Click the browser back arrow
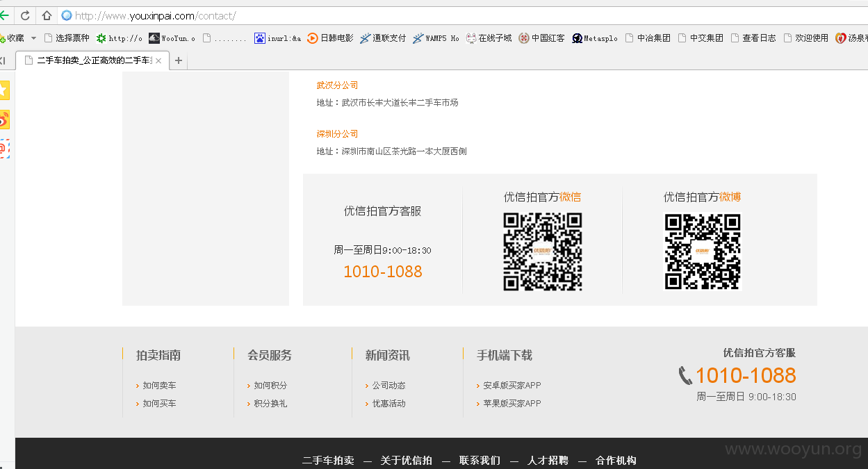Viewport: 868px width, 469px height. [4, 15]
